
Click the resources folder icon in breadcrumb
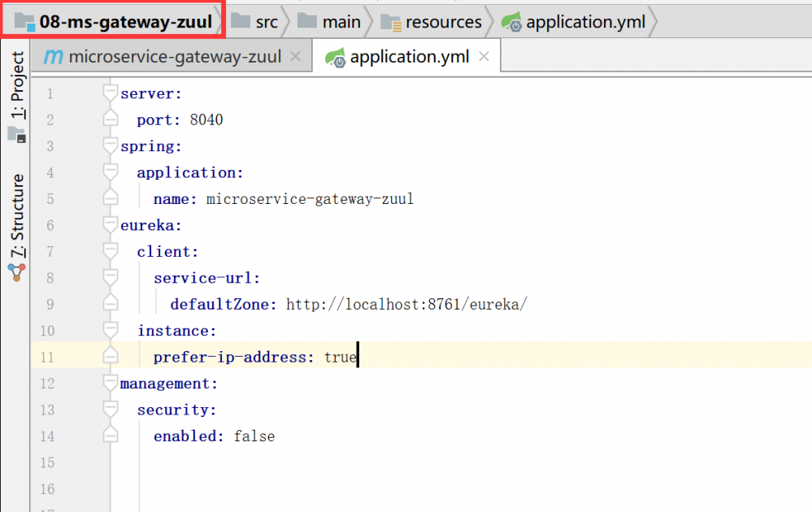tap(391, 23)
